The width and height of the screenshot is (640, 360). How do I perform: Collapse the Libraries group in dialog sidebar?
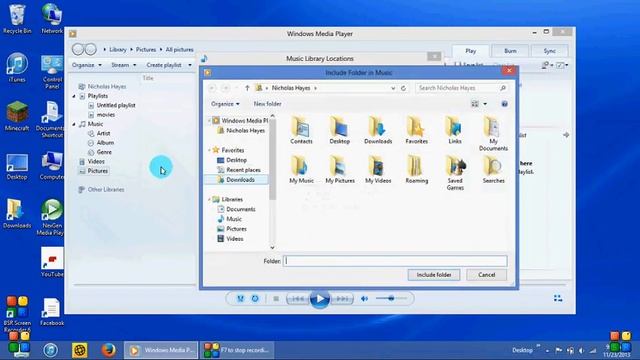pos(209,200)
